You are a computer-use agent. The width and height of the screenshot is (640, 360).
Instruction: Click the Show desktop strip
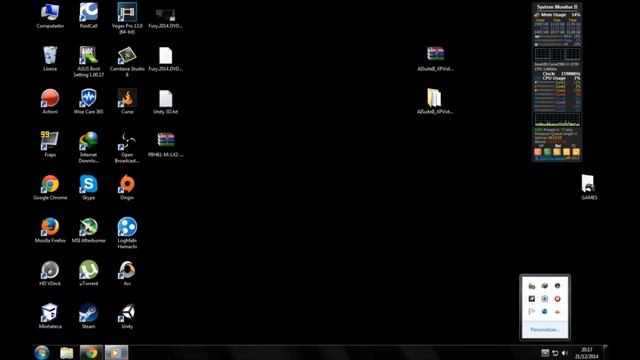pos(605,353)
